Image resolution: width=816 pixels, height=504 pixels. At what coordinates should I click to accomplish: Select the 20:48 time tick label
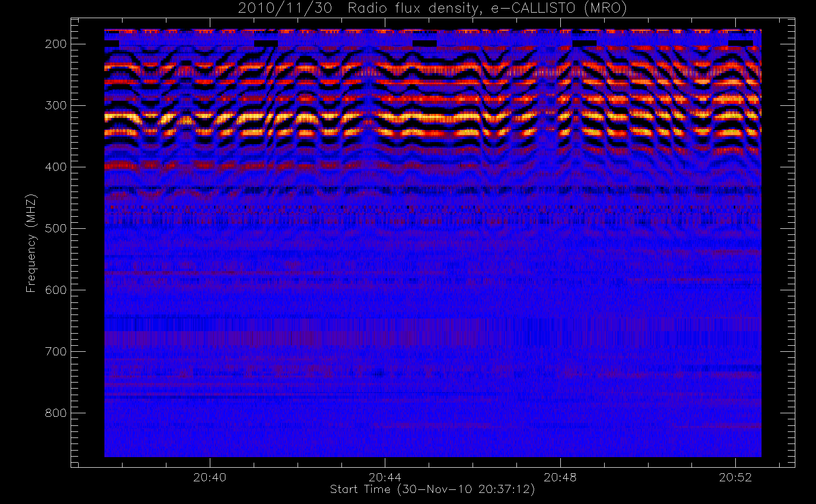pyautogui.click(x=560, y=477)
